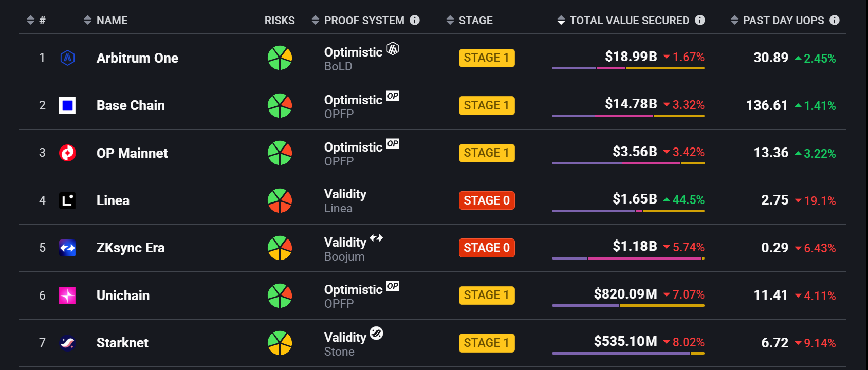
Task: Click the Starknet logo icon
Action: 67,343
